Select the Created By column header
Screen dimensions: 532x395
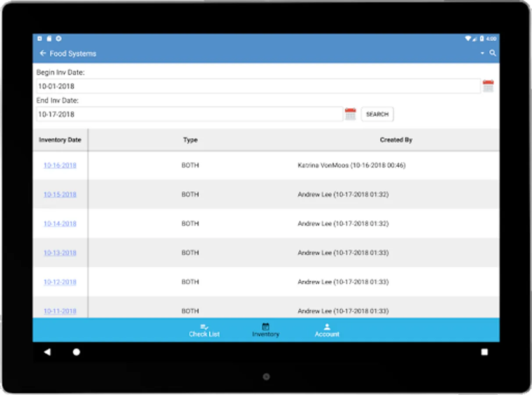396,140
